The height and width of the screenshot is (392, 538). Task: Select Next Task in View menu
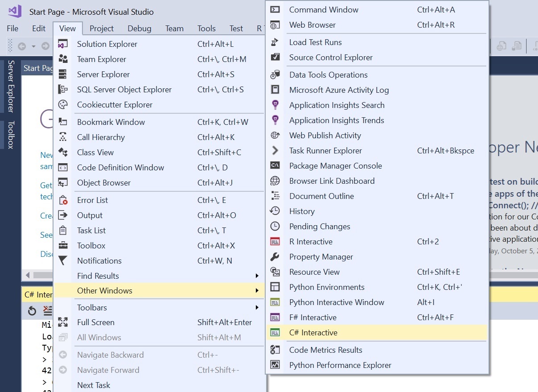click(160, 385)
